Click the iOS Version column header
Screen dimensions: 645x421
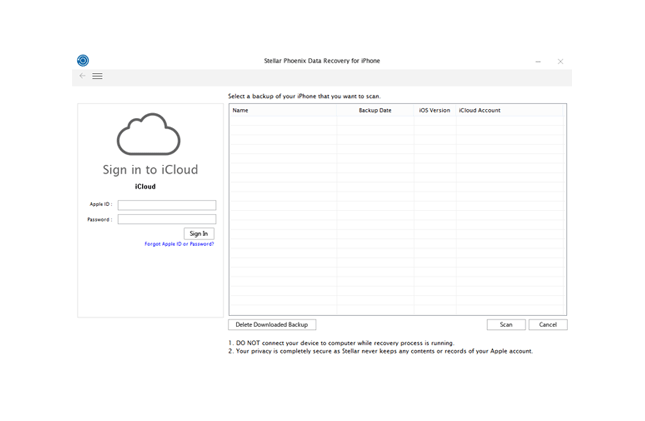click(x=435, y=110)
